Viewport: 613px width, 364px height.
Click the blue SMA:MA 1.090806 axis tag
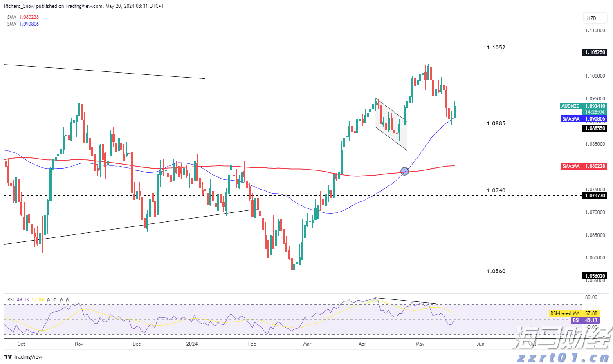point(571,119)
